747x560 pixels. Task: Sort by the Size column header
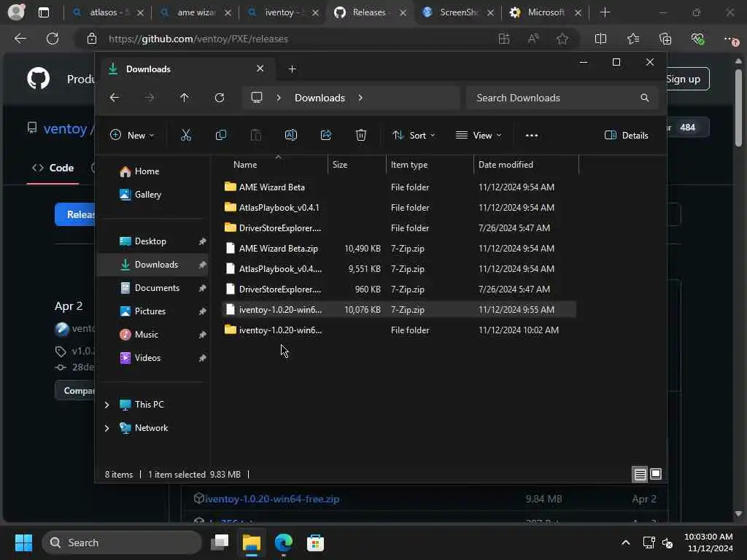340,165
